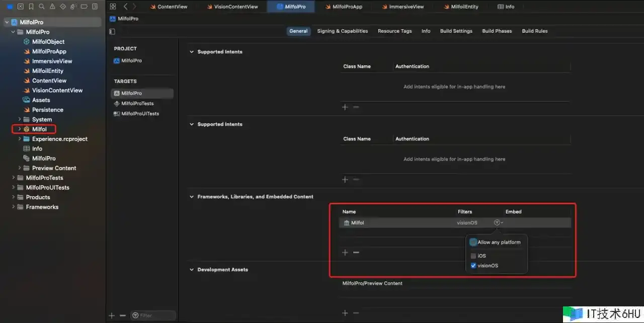Add item to second Supported Intents list
Screen dimensions: 644x323
[x=345, y=180]
